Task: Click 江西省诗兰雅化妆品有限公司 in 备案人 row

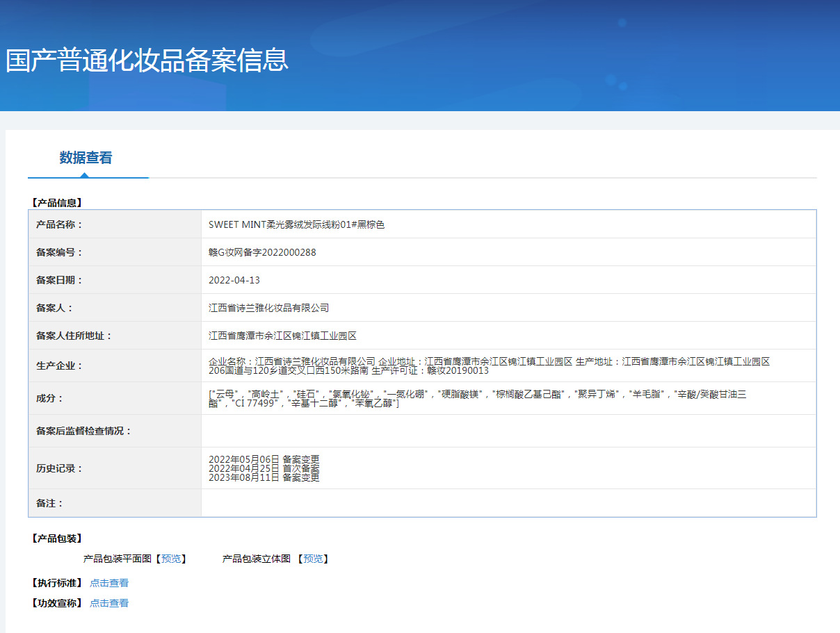Action: coord(268,308)
